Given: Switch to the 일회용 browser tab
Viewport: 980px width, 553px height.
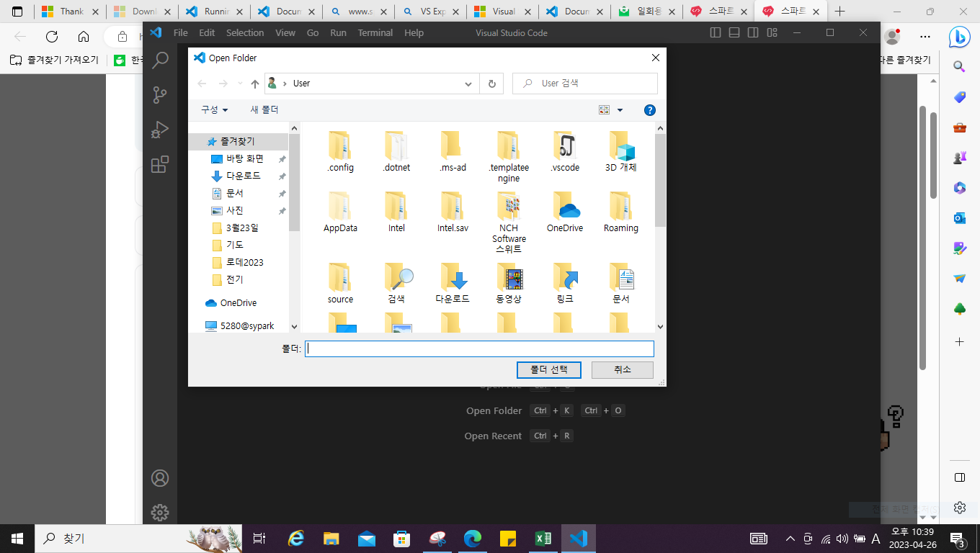Looking at the screenshot, I should (646, 12).
